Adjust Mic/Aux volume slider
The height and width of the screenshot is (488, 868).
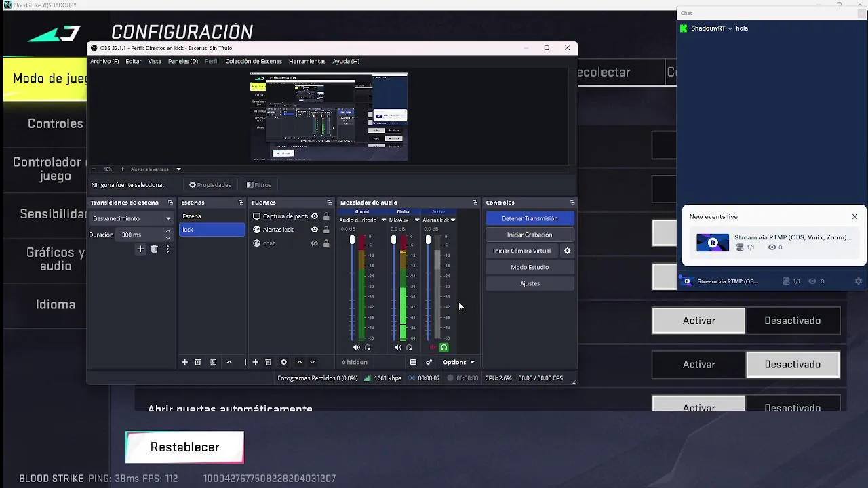[393, 240]
